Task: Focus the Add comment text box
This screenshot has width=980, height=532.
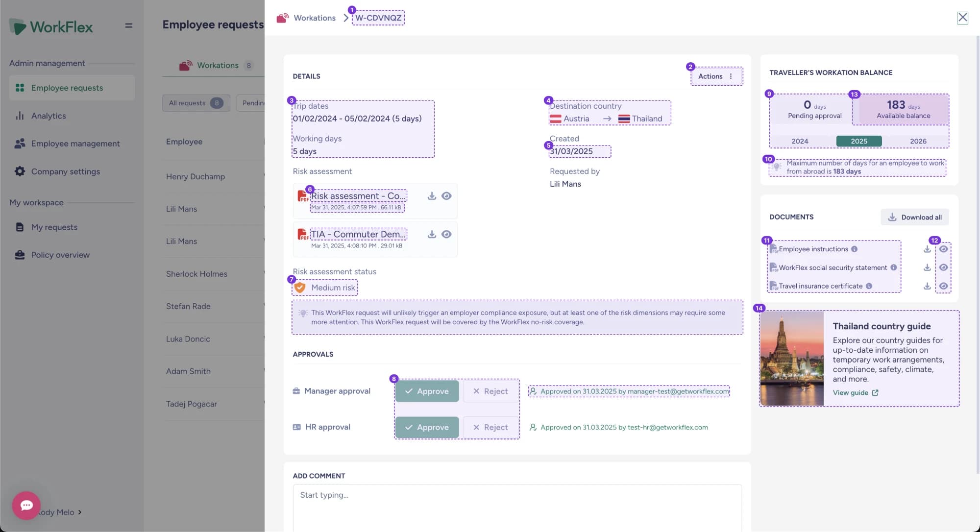Action: pyautogui.click(x=517, y=508)
